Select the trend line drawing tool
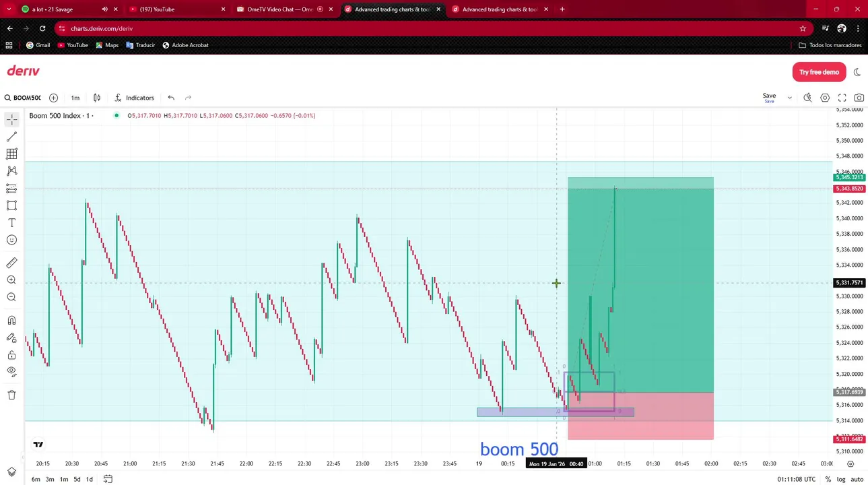Image resolution: width=868 pixels, height=485 pixels. (x=11, y=137)
